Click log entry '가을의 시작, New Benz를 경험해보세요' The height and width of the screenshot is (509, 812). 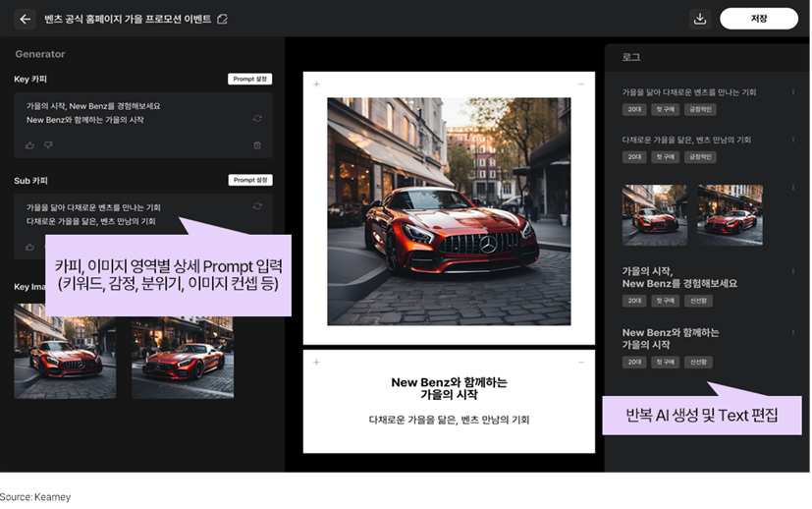[679, 277]
